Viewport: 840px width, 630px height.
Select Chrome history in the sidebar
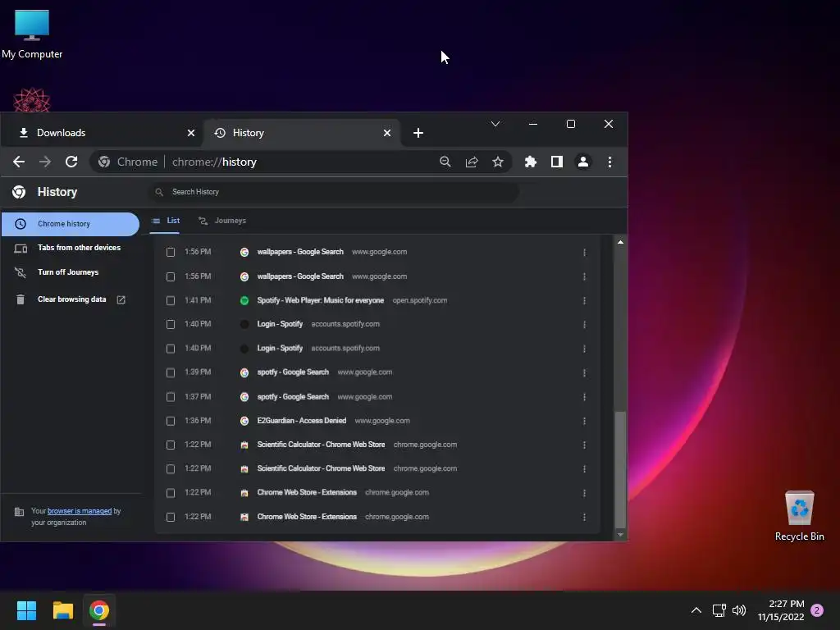(71, 224)
